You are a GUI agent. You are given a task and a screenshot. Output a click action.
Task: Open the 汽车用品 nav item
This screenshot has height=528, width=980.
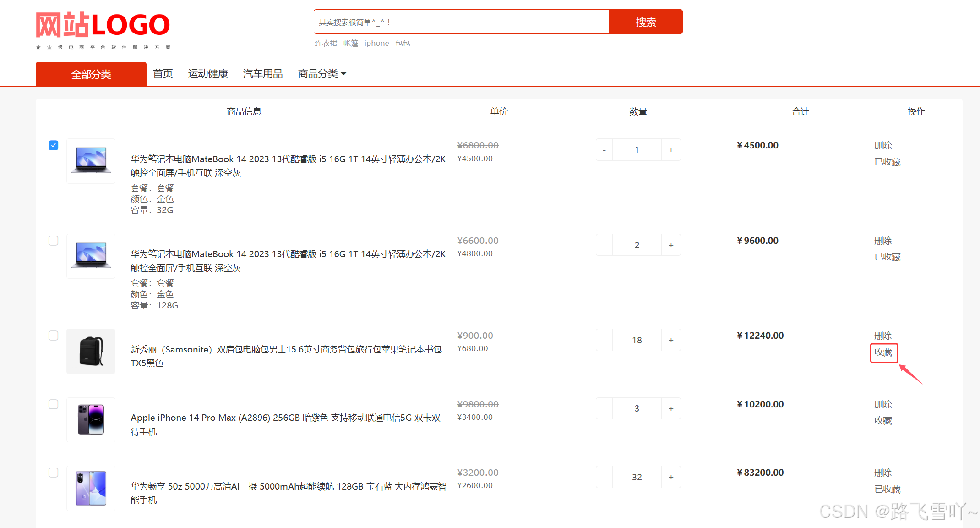click(x=262, y=74)
